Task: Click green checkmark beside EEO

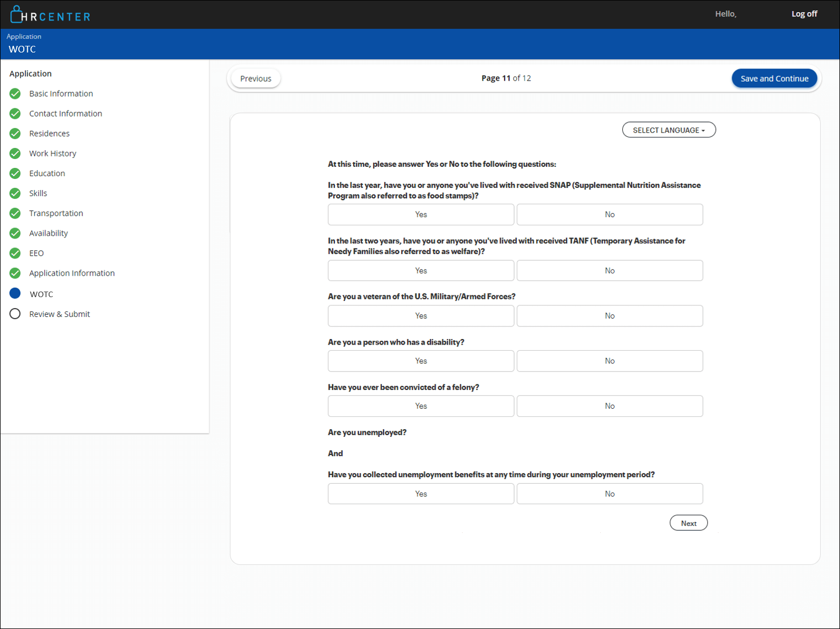Action: pos(15,253)
